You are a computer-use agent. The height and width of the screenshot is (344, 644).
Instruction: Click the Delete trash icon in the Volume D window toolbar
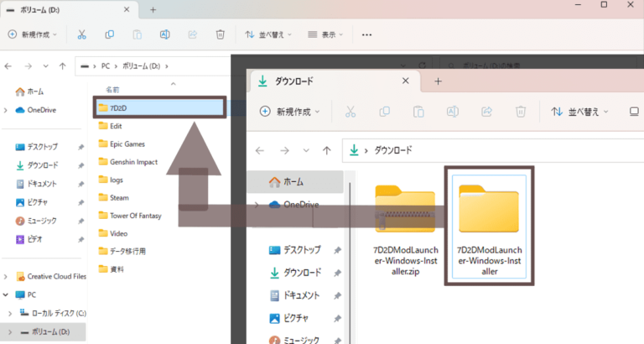(221, 34)
